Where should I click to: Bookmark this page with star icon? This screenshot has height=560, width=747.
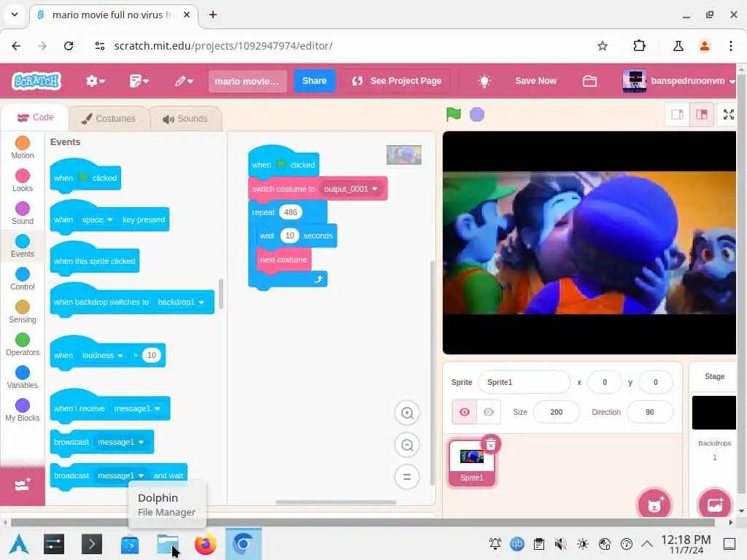point(603,46)
